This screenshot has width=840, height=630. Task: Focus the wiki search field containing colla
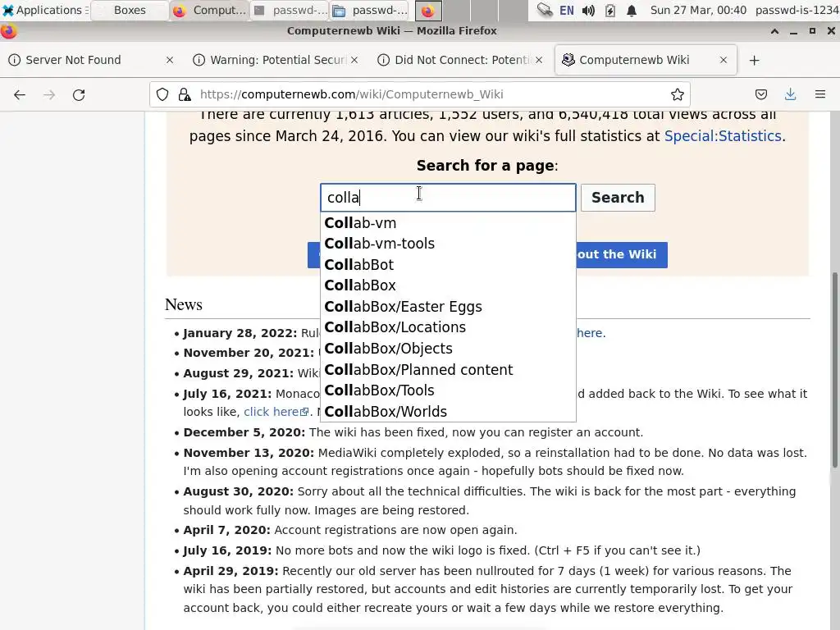click(x=448, y=198)
